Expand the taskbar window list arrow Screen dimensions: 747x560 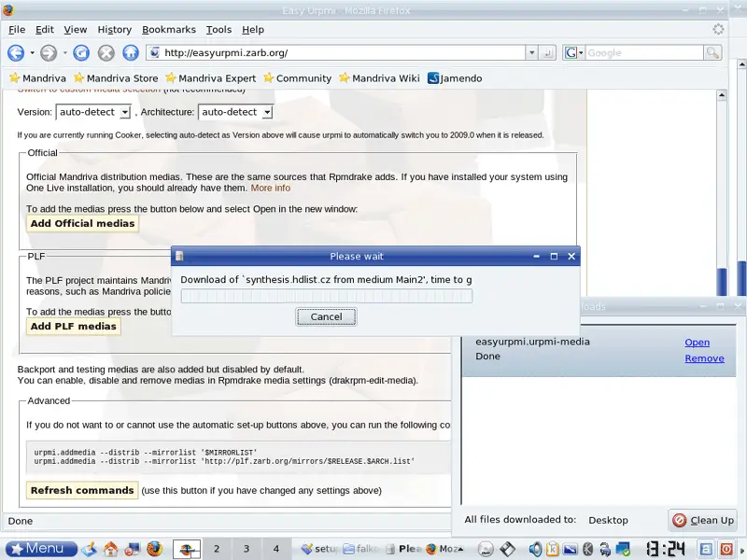(460, 549)
